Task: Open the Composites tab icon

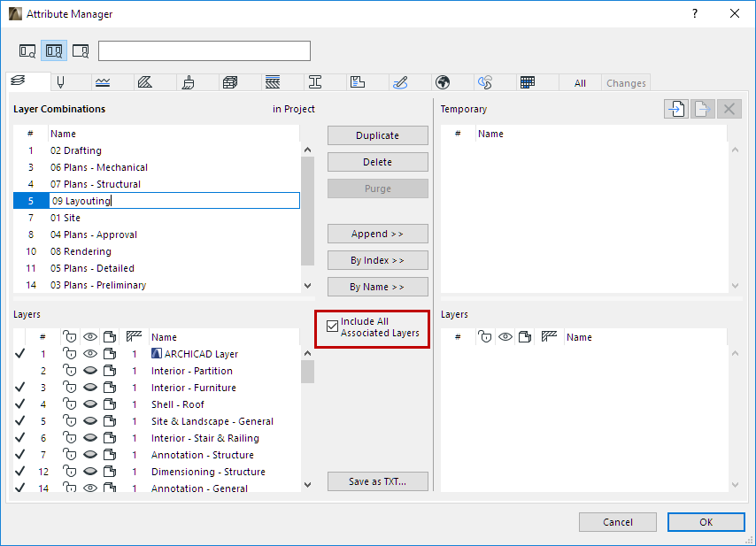Action: (273, 82)
